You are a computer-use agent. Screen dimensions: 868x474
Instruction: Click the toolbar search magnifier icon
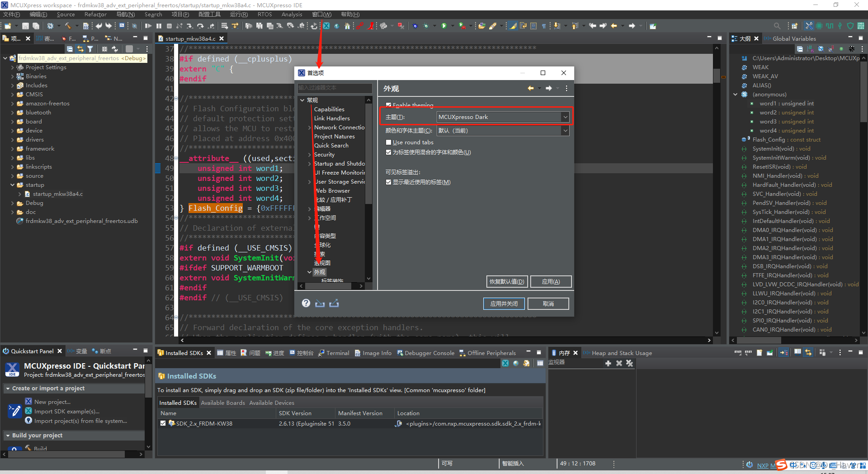(777, 26)
